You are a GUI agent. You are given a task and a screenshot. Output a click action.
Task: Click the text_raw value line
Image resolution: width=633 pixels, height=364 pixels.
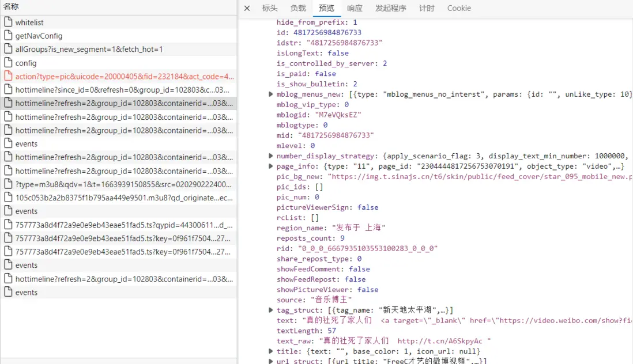405,341
